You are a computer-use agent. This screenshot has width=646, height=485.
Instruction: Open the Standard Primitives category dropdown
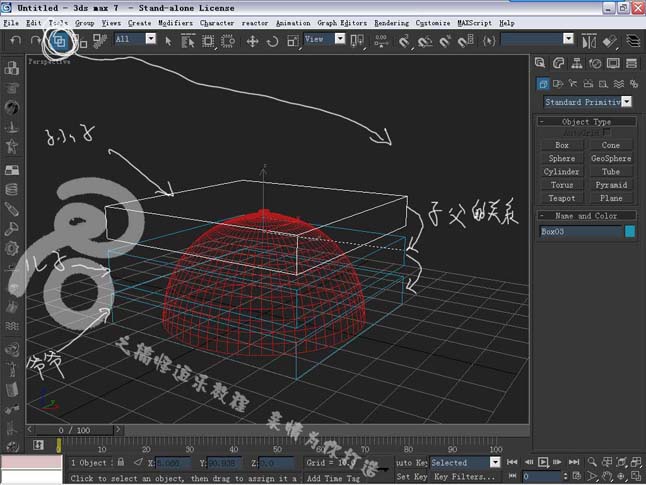[x=627, y=101]
